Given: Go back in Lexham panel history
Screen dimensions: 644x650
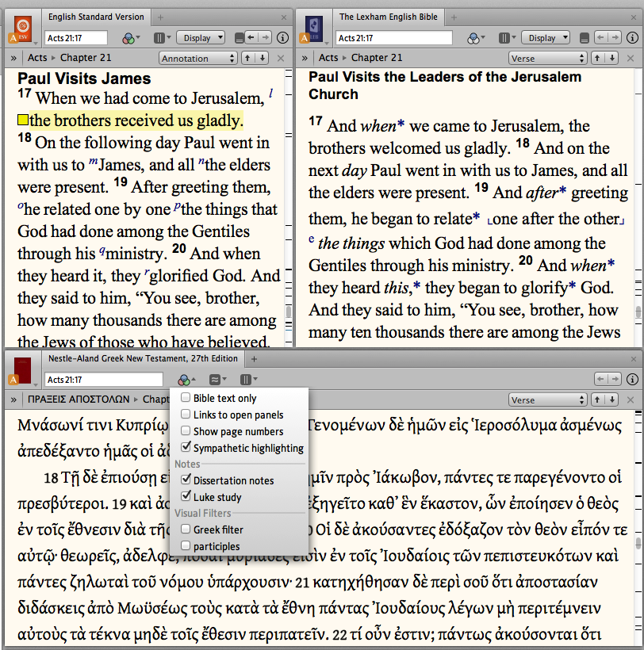Looking at the screenshot, I should (601, 38).
